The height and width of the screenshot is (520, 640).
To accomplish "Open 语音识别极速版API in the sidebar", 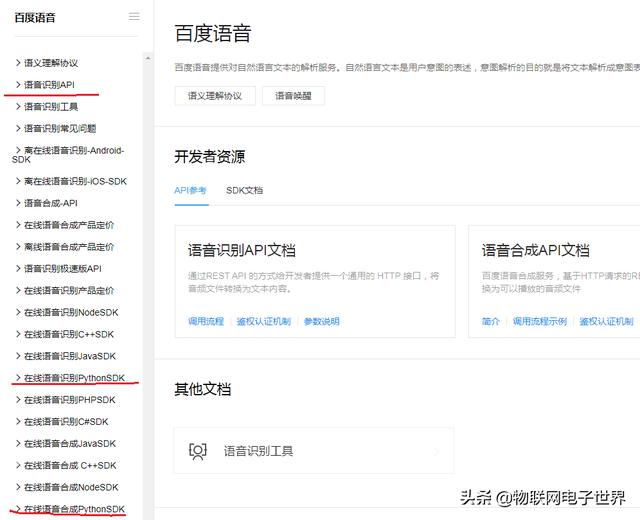I will point(62,269).
